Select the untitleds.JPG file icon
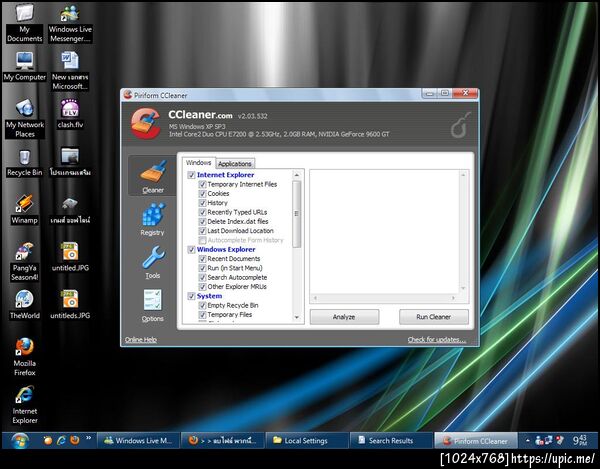The height and width of the screenshot is (469, 600). point(70,305)
